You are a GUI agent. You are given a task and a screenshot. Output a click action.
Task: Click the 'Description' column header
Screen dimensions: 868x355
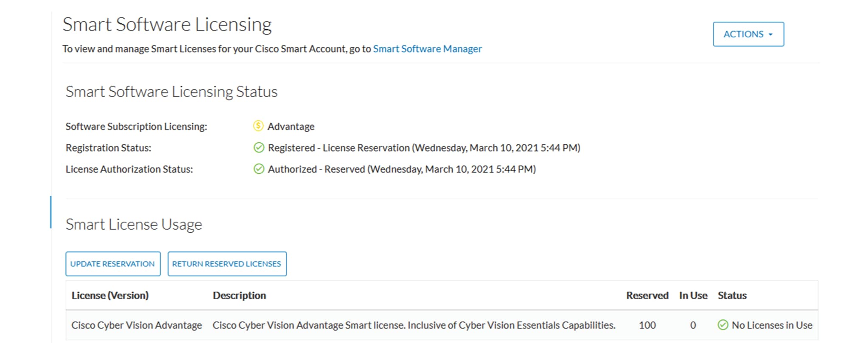(x=239, y=296)
